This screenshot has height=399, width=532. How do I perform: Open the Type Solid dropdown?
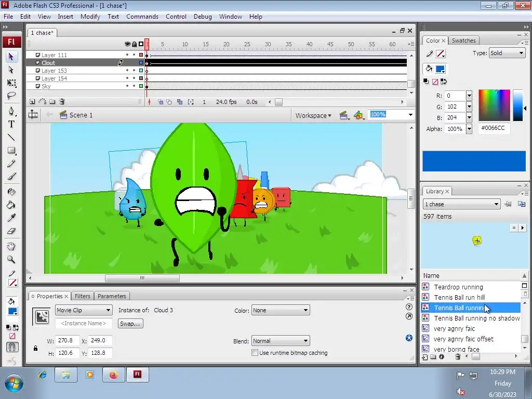click(x=507, y=53)
